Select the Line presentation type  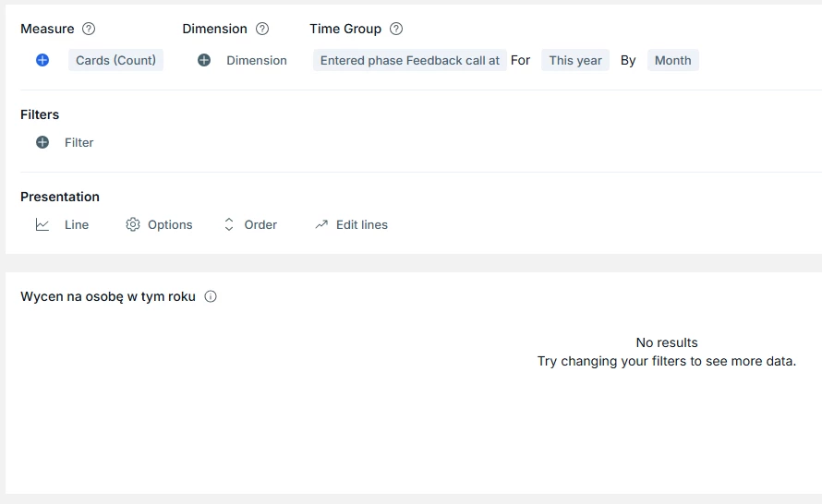(x=77, y=224)
